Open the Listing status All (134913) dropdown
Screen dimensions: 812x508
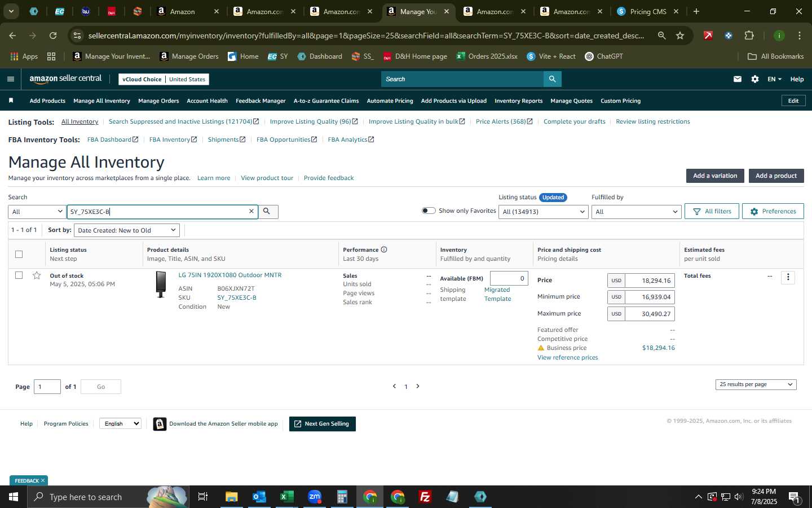[544, 212]
